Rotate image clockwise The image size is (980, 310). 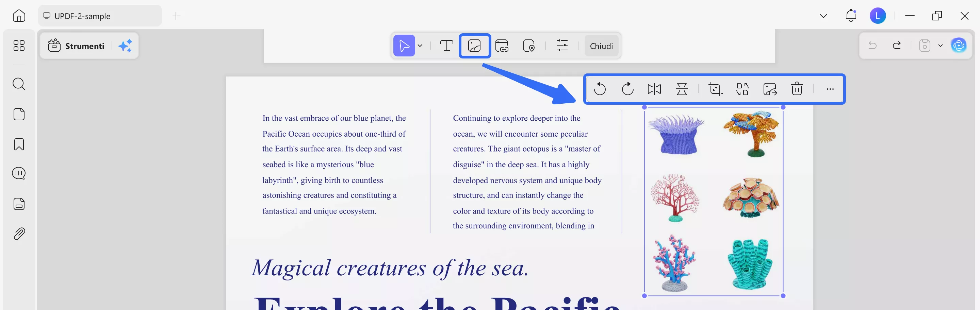tap(627, 89)
